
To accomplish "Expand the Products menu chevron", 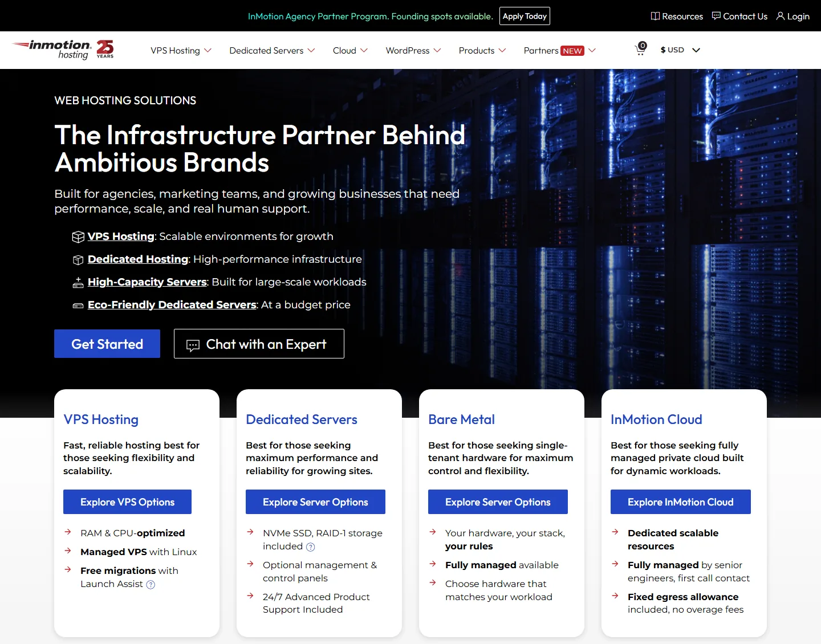I will (x=502, y=50).
